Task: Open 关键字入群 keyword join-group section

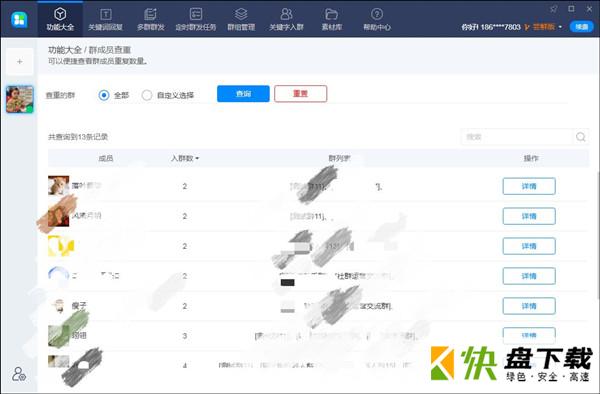Action: 286,19
